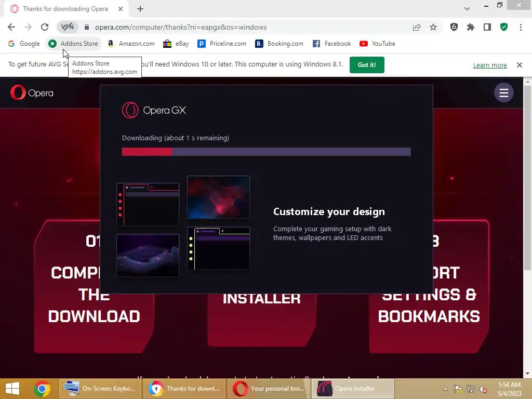Open a new tab with plus button
The image size is (532, 399).
tap(140, 9)
